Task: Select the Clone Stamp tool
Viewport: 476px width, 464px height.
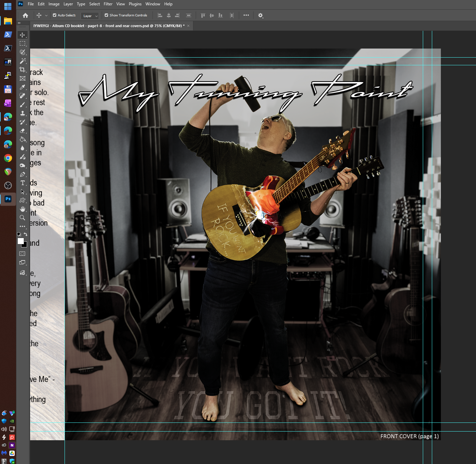Action: click(22, 113)
